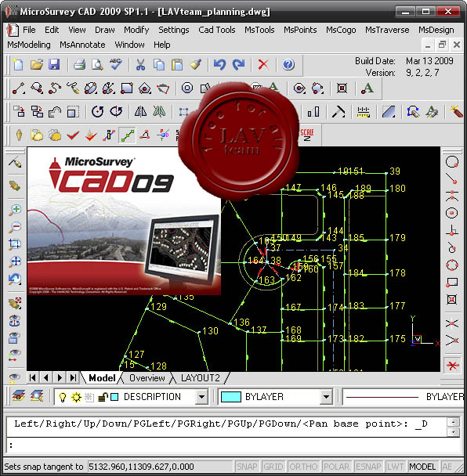
Task: Save drawing with the floppy disk icon
Action: (54, 65)
